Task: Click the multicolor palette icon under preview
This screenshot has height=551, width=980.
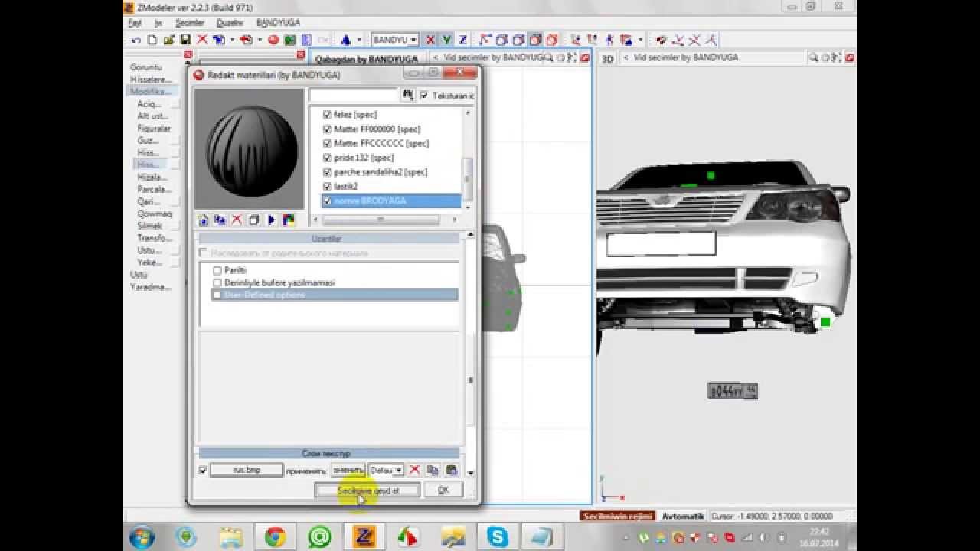Action: (289, 220)
